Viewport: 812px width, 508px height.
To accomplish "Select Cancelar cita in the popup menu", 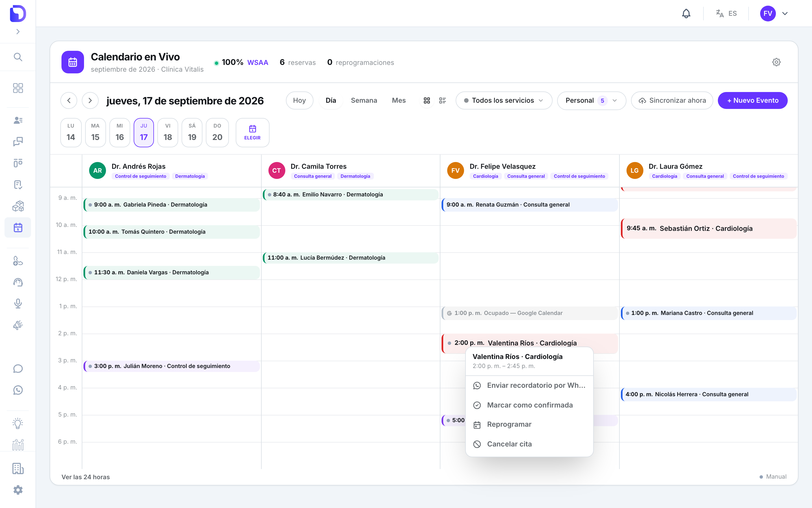I will pyautogui.click(x=529, y=444).
